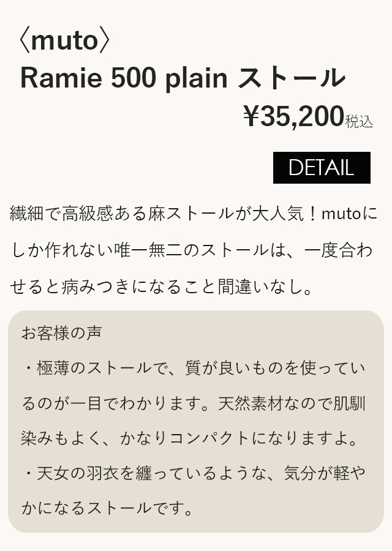Select the 〈muto〉 brand name heading
This screenshot has height=551, width=392.
point(65,40)
